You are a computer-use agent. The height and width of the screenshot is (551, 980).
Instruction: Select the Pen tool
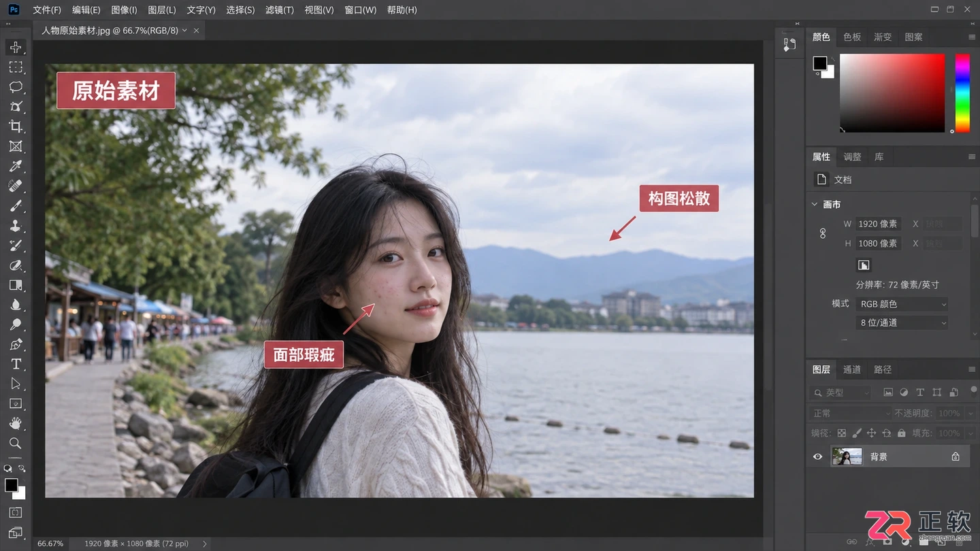pyautogui.click(x=16, y=344)
